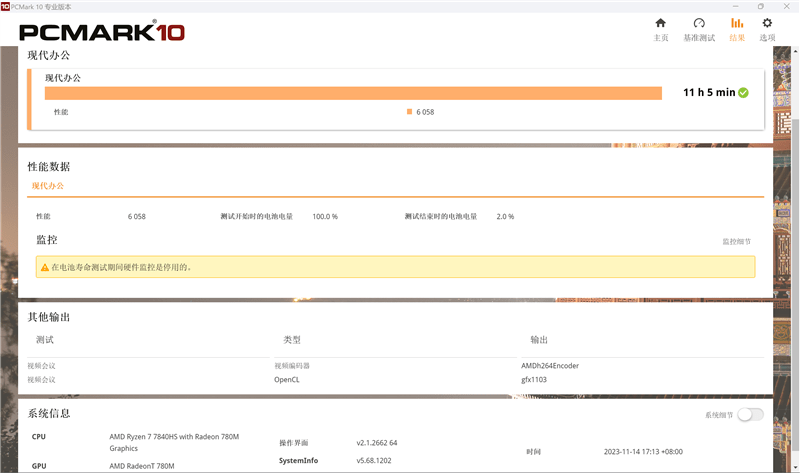Toggle the 系统细节 system details switch

coord(750,415)
